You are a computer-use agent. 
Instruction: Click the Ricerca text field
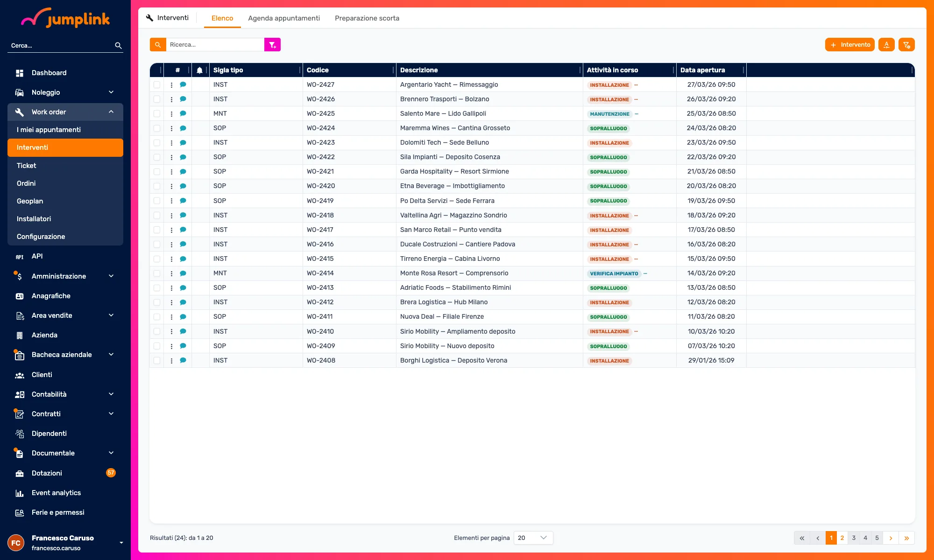coord(215,45)
